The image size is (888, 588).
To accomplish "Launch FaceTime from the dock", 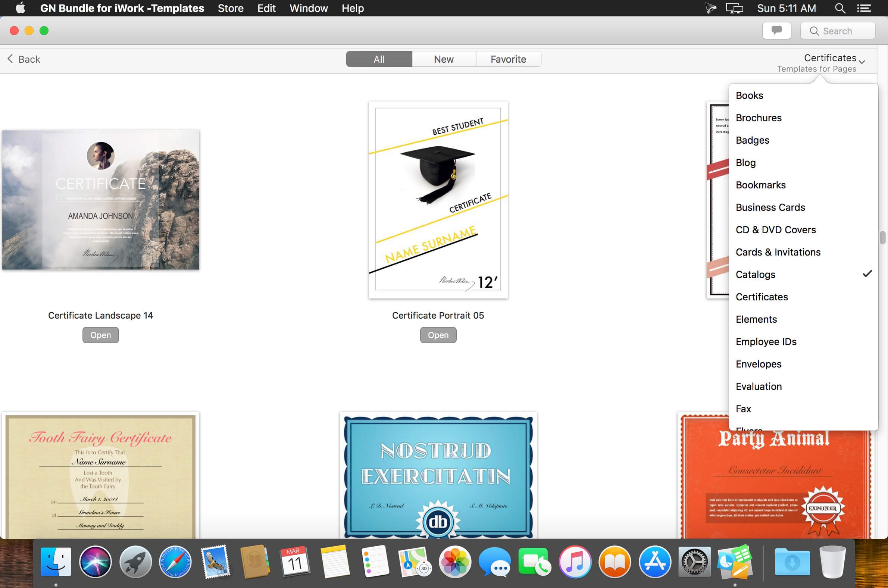I will pos(535,562).
